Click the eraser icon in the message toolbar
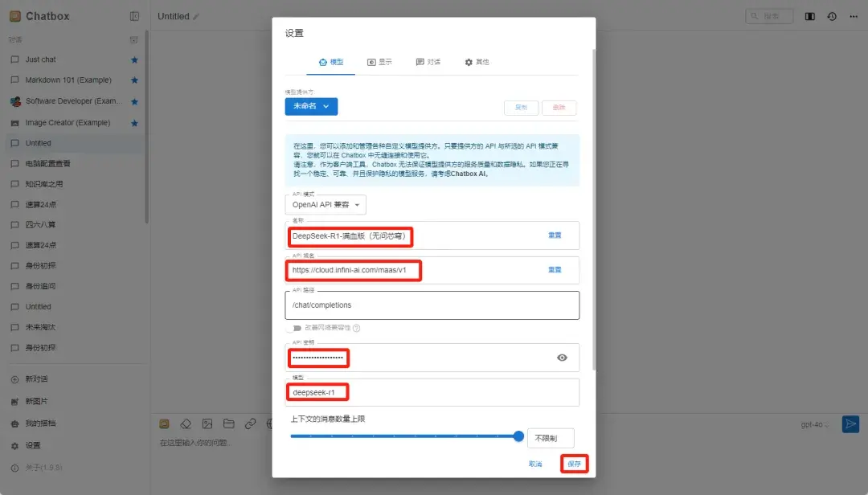 pyautogui.click(x=186, y=424)
